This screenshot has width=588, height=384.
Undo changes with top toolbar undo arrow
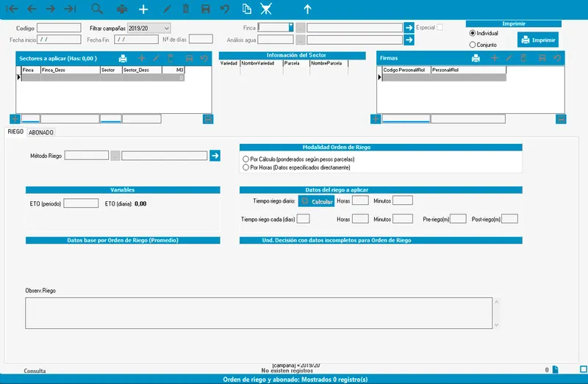pos(225,9)
